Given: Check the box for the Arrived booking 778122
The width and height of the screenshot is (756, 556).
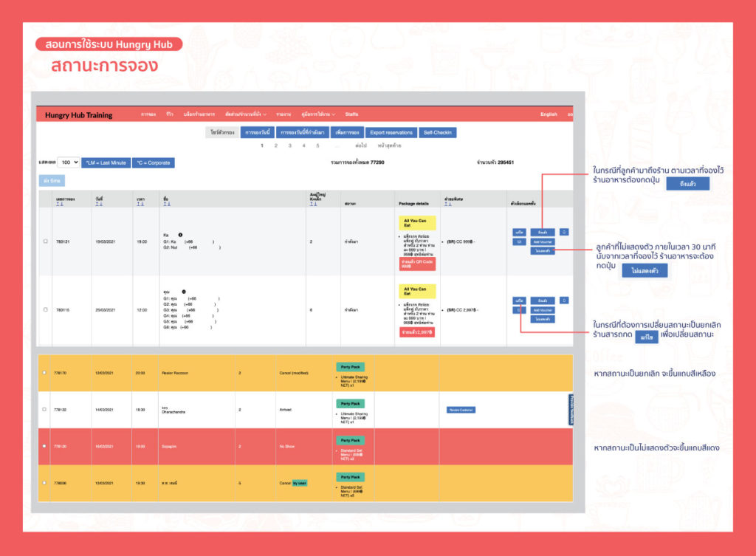Looking at the screenshot, I should click(44, 409).
